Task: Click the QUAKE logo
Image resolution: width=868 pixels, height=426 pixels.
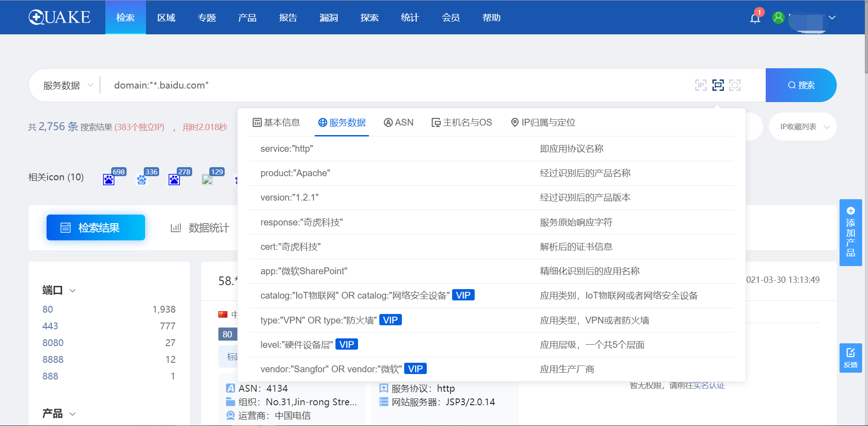Action: coord(60,17)
